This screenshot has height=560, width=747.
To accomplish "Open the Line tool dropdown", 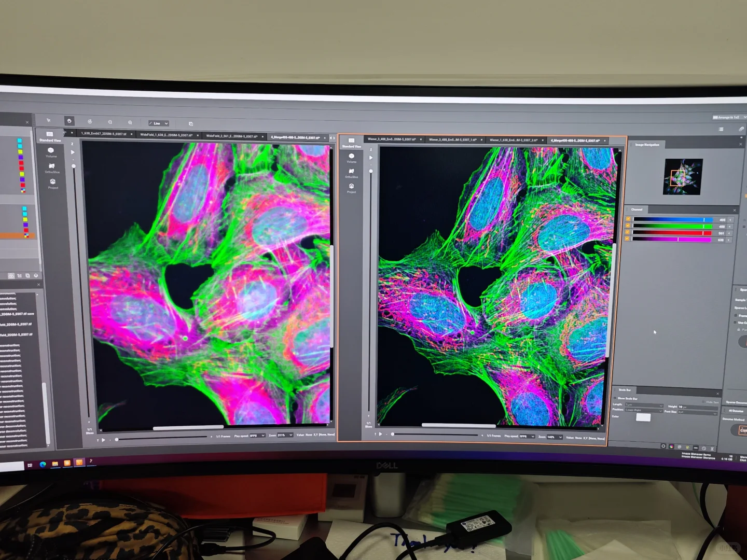I will coord(159,123).
